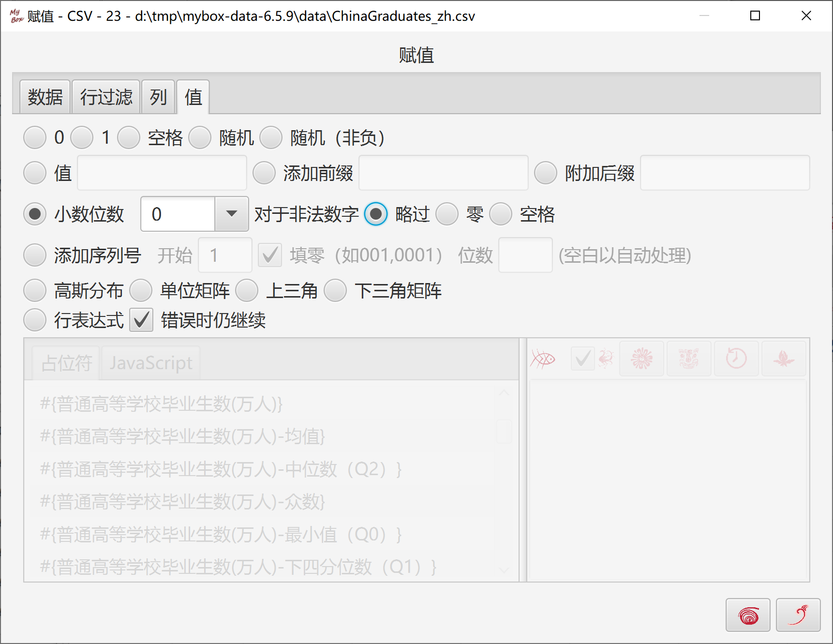Click the 添加前缀 input field

point(444,173)
